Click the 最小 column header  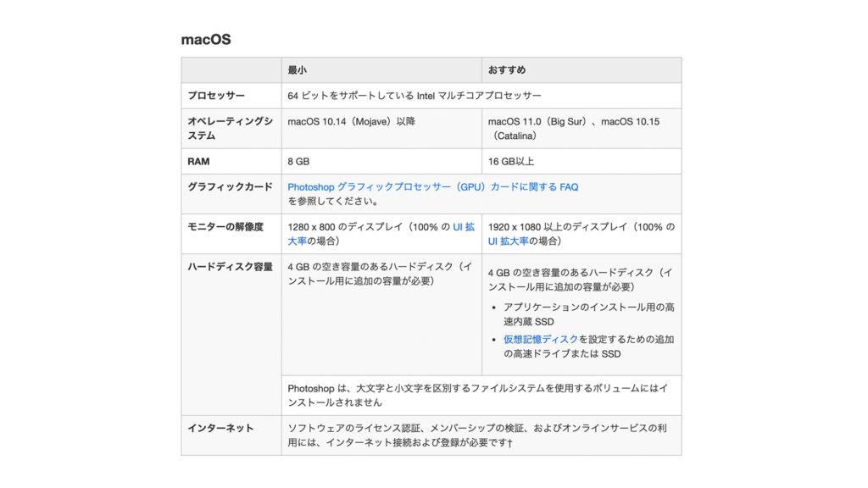coord(298,70)
